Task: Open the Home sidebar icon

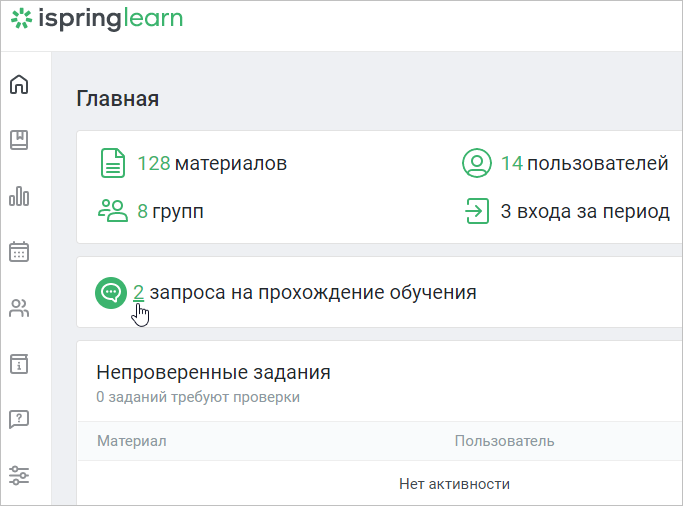Action: coord(19,84)
